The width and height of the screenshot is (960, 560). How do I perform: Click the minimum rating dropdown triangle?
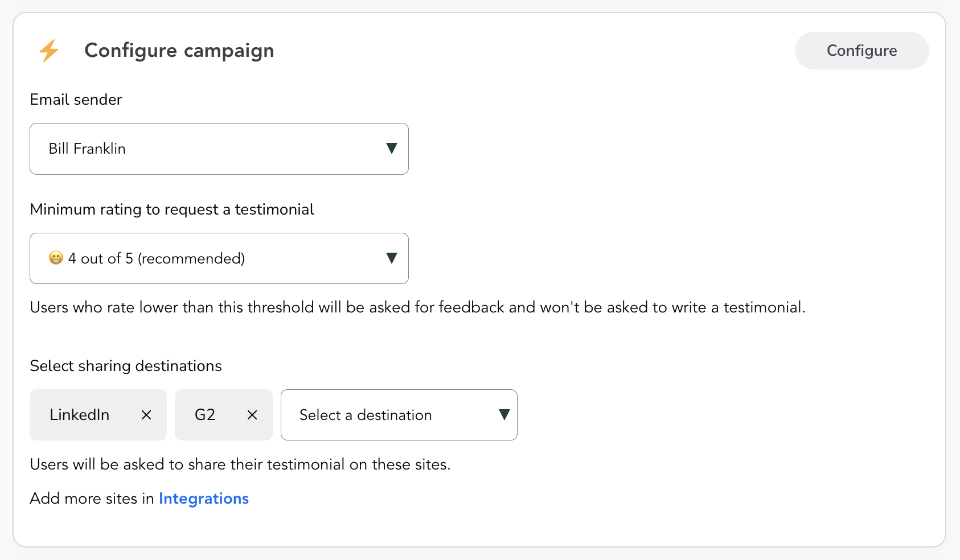pos(391,258)
